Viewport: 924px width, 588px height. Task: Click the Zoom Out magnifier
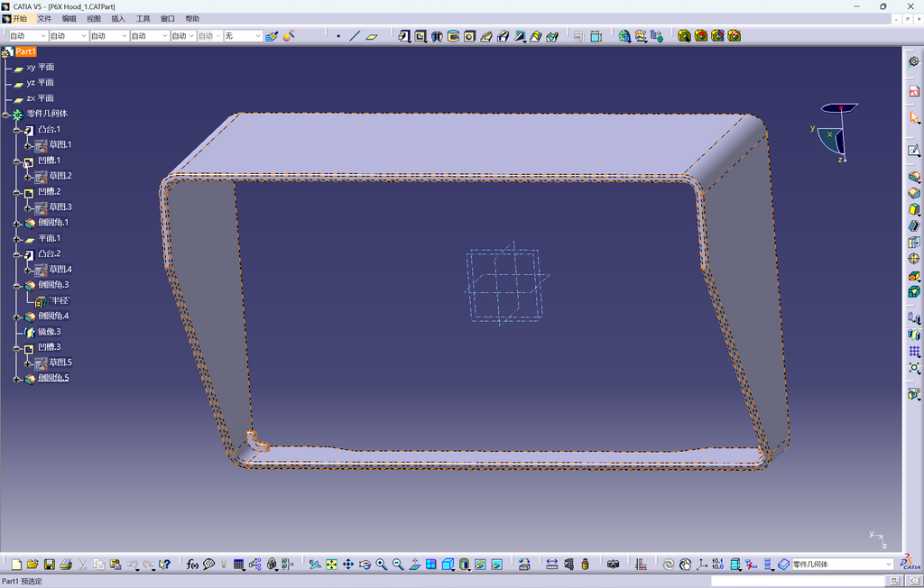tap(398, 565)
